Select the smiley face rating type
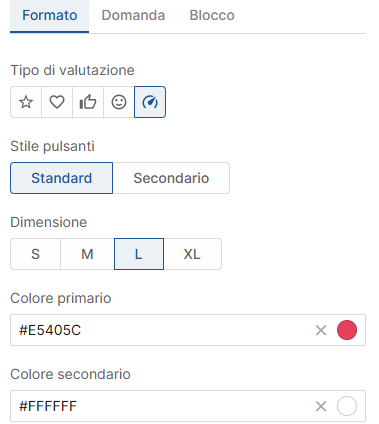 tap(119, 102)
